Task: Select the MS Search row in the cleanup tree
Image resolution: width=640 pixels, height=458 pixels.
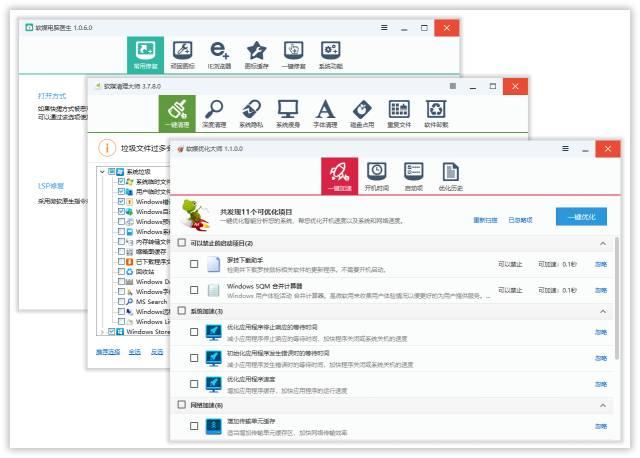Action: pyautogui.click(x=151, y=302)
